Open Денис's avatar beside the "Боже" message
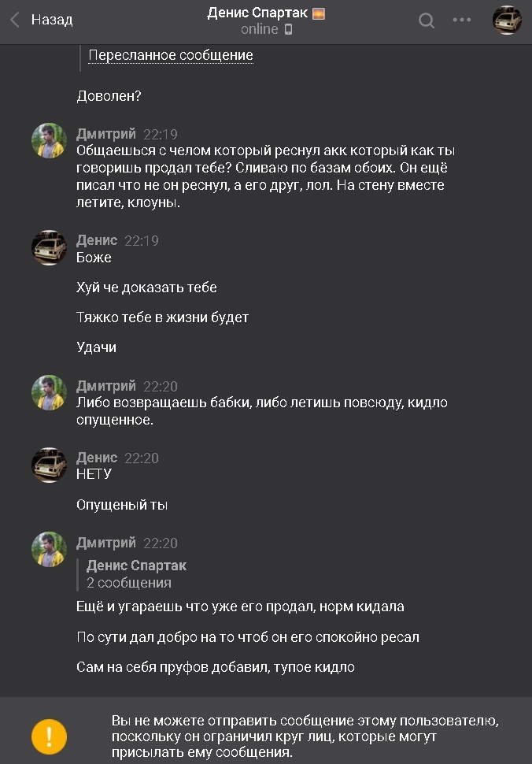The height and width of the screenshot is (764, 532). 49,247
